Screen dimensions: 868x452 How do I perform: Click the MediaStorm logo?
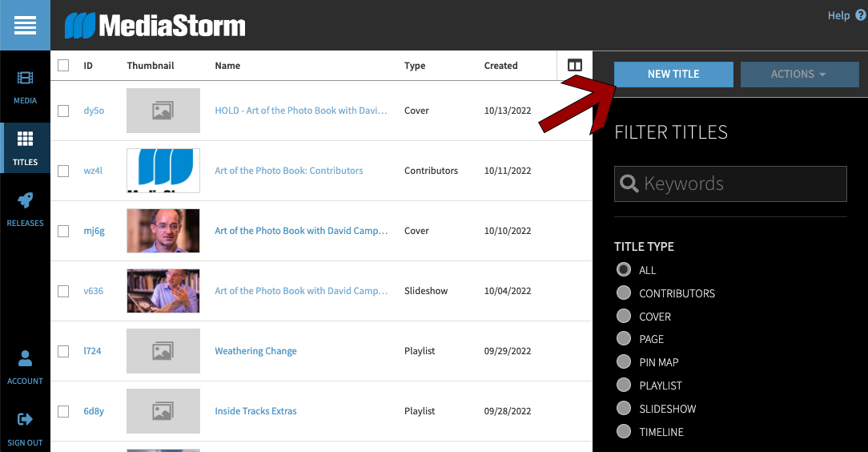155,26
